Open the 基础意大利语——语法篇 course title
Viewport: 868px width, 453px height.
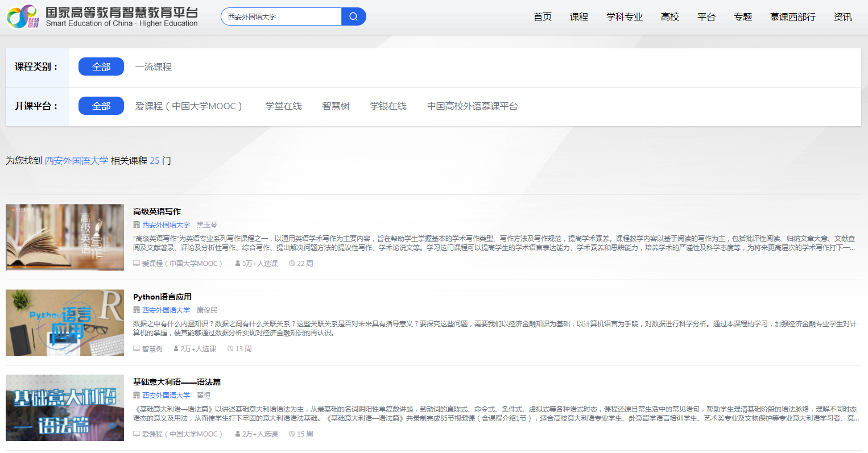(177, 382)
